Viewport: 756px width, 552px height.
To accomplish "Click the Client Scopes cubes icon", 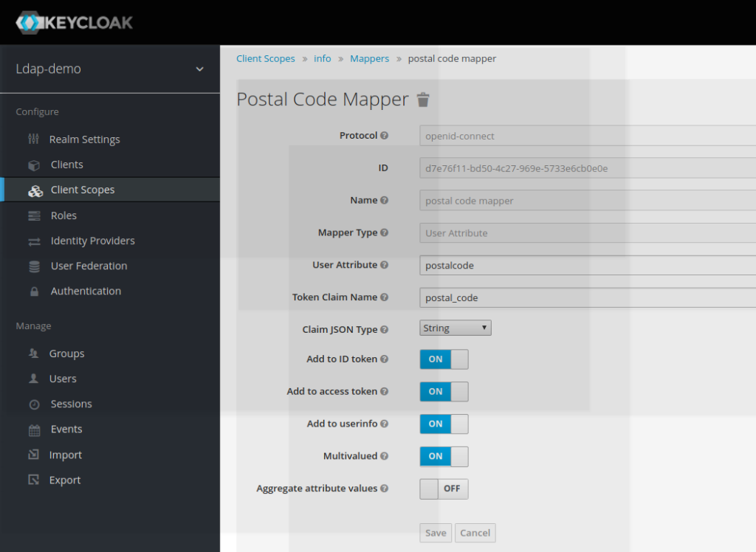I will pyautogui.click(x=35, y=190).
